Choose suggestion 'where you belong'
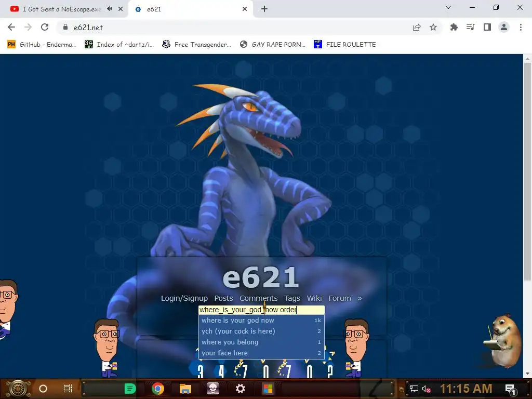The height and width of the screenshot is (399, 532). pos(262,342)
